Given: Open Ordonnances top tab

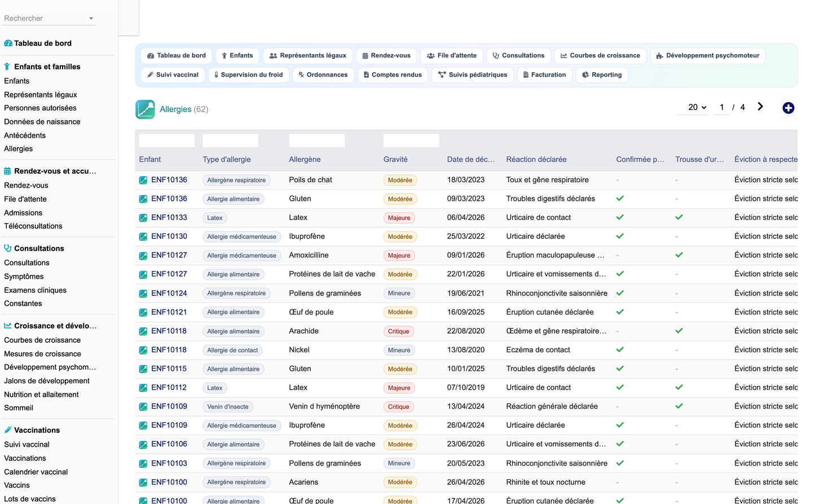Looking at the screenshot, I should pyautogui.click(x=323, y=75).
